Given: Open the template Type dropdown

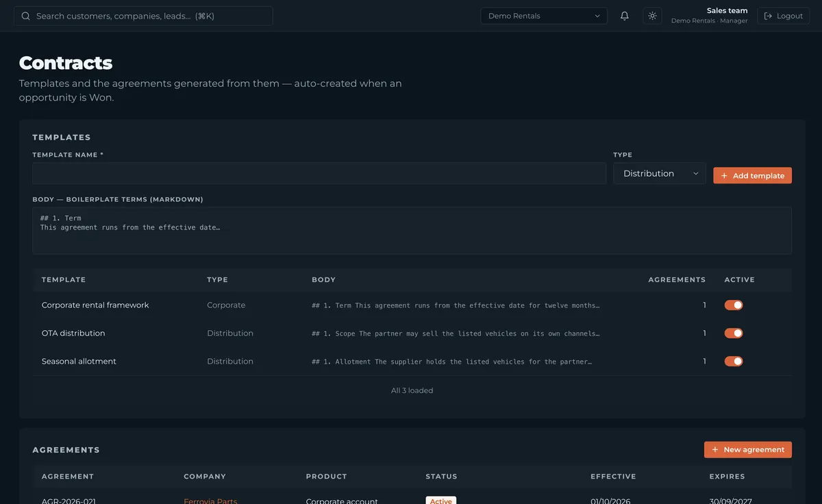Looking at the screenshot, I should (x=660, y=173).
